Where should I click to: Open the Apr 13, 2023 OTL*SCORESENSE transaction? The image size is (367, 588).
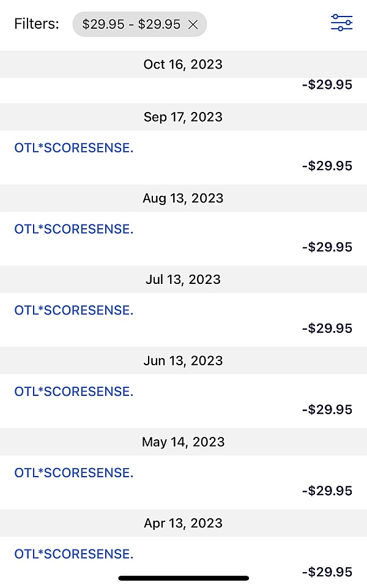click(x=73, y=554)
